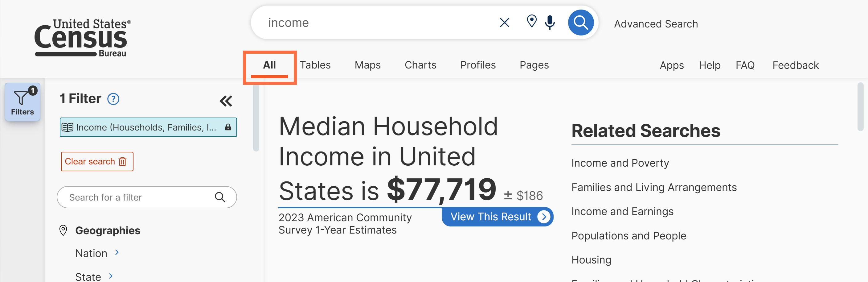The width and height of the screenshot is (868, 282).
Task: Clear the search box with the X icon
Action: coord(504,23)
